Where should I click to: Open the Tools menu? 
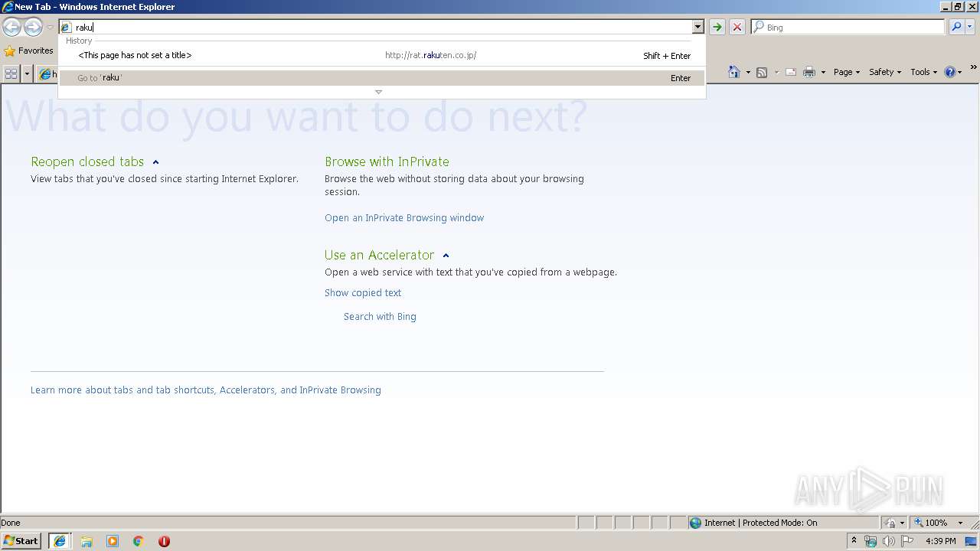pos(923,72)
